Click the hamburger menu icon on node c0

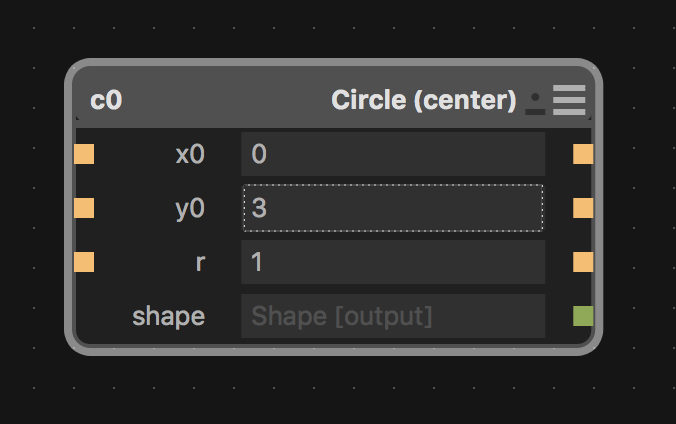tap(569, 100)
